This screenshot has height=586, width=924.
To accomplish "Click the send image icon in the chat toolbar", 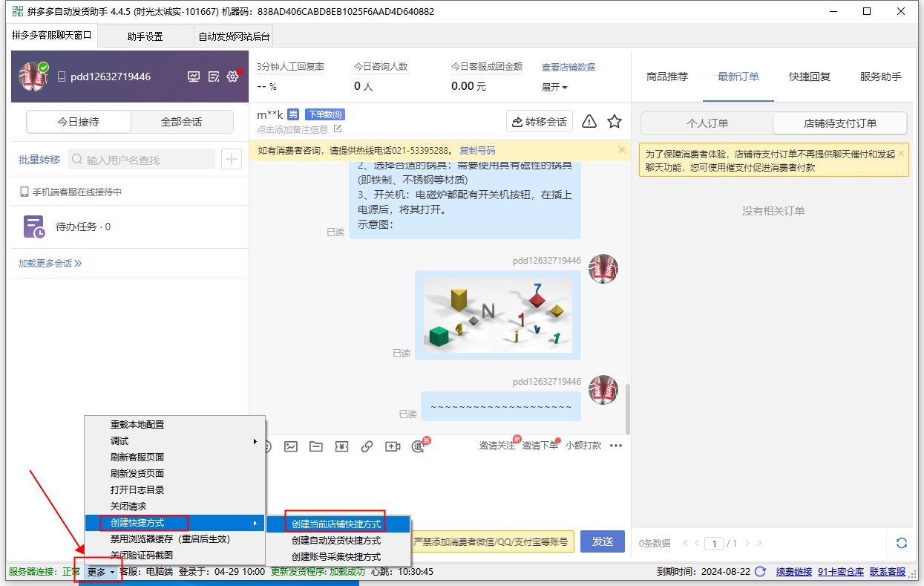I will point(291,446).
